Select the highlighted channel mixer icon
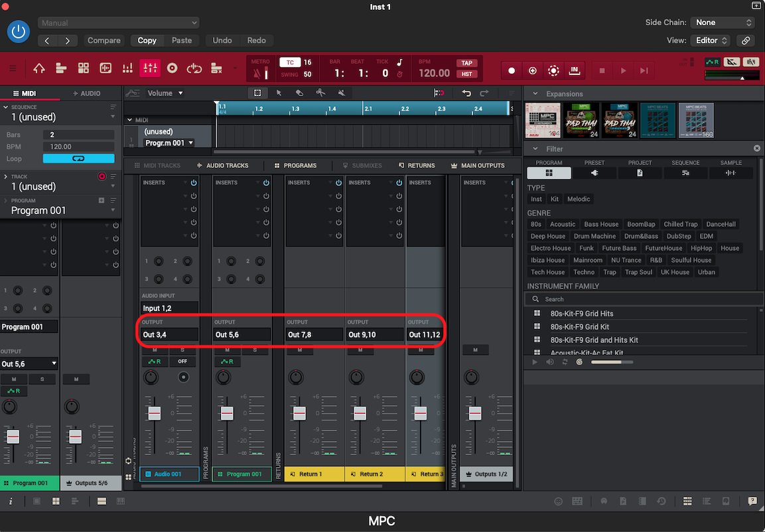This screenshot has width=765, height=532. pos(150,69)
